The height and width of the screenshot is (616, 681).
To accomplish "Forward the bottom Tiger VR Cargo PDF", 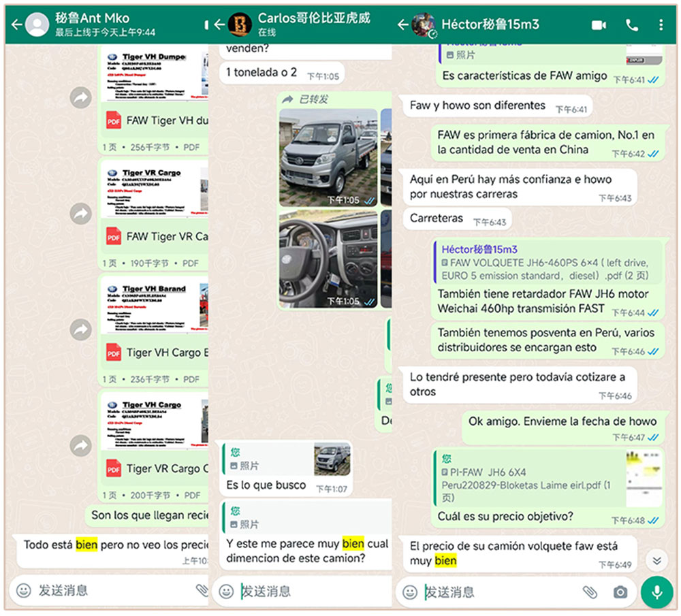I will pos(81,445).
